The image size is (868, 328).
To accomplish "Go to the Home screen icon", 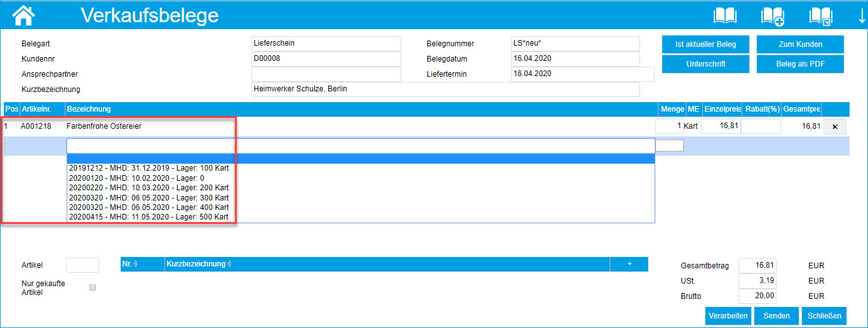I will [x=24, y=15].
